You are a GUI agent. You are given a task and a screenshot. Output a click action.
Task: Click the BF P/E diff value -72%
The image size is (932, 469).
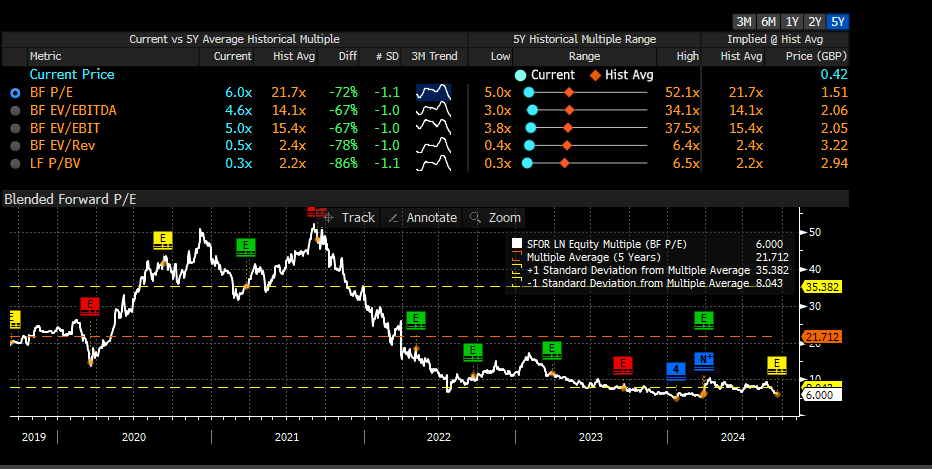(x=343, y=93)
